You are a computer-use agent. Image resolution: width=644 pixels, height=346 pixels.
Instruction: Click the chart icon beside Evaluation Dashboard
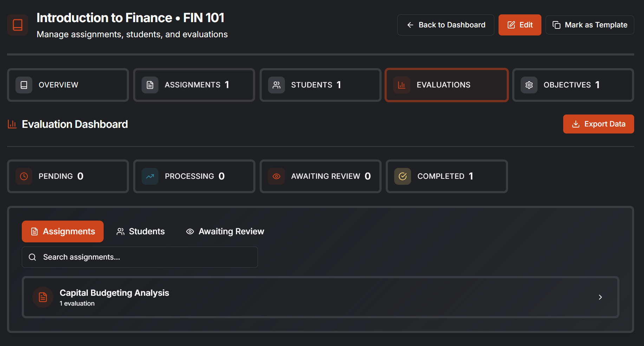point(12,124)
